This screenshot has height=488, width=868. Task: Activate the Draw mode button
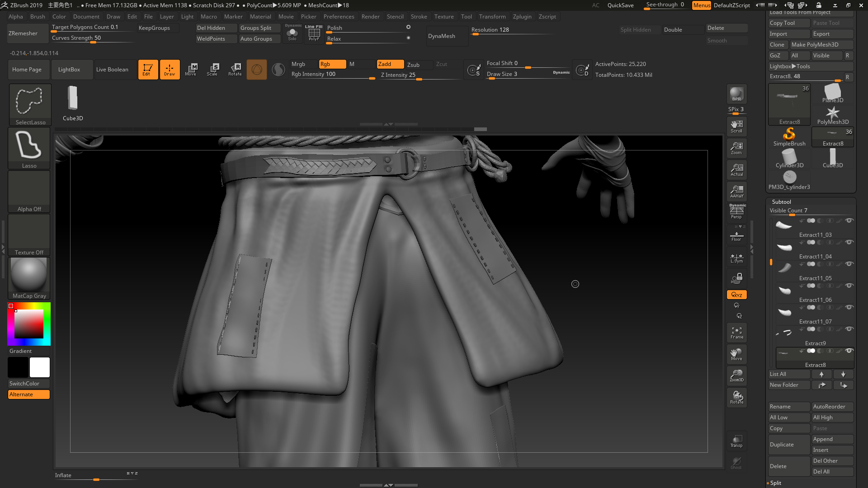[170, 70]
